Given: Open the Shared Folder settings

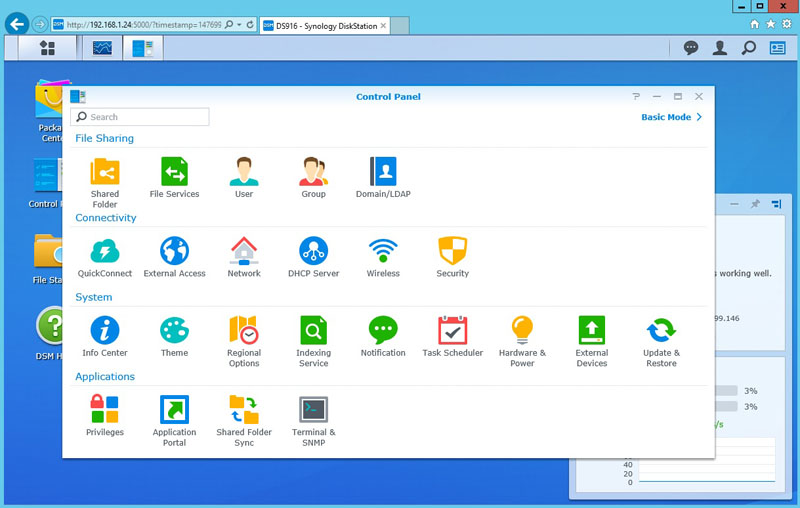Looking at the screenshot, I should pyautogui.click(x=105, y=183).
